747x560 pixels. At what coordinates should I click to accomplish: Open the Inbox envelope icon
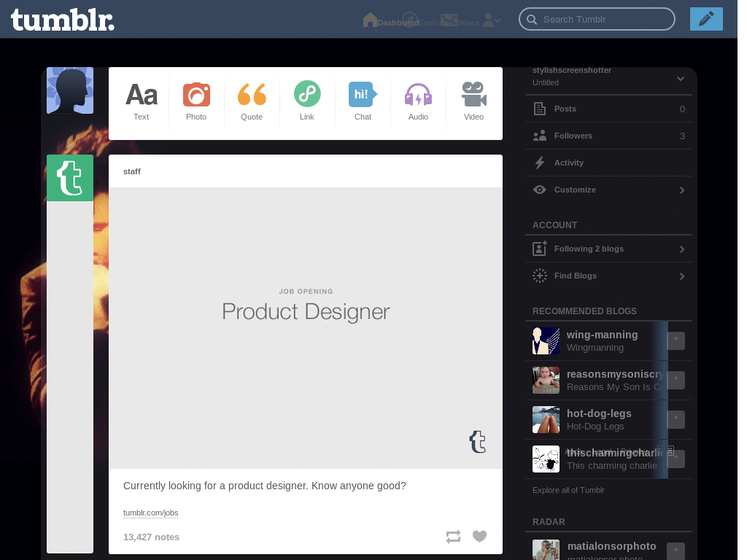(x=449, y=20)
